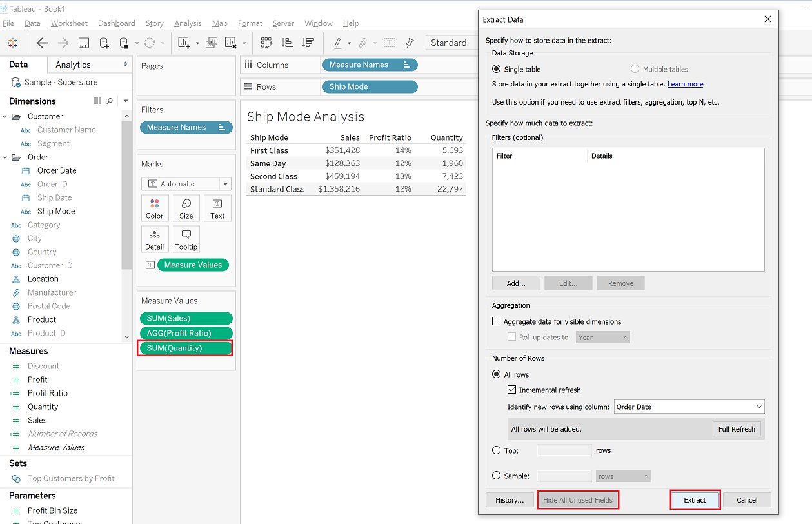Expand the Mark type dropdown showing Automatic
The height and width of the screenshot is (524, 812).
point(224,184)
